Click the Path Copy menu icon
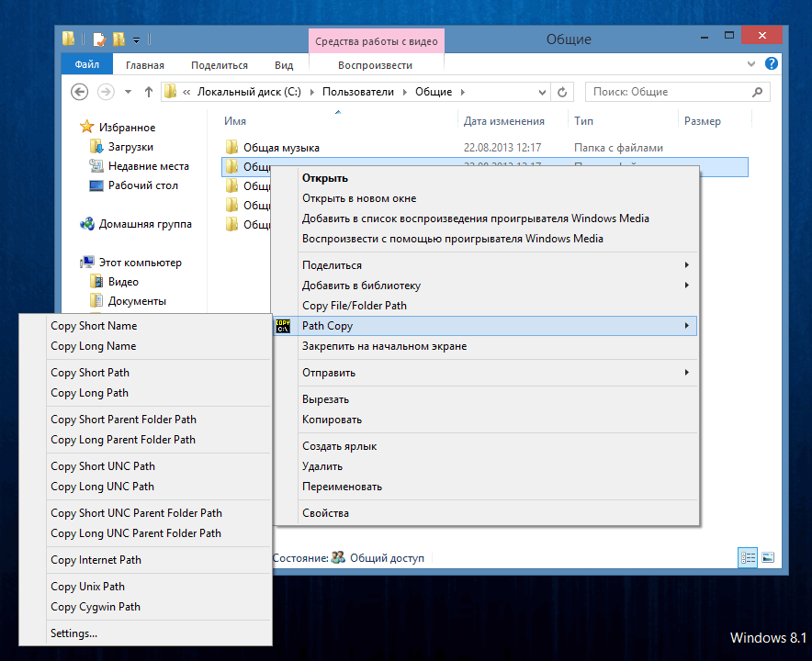Image resolution: width=812 pixels, height=661 pixels. (x=283, y=326)
